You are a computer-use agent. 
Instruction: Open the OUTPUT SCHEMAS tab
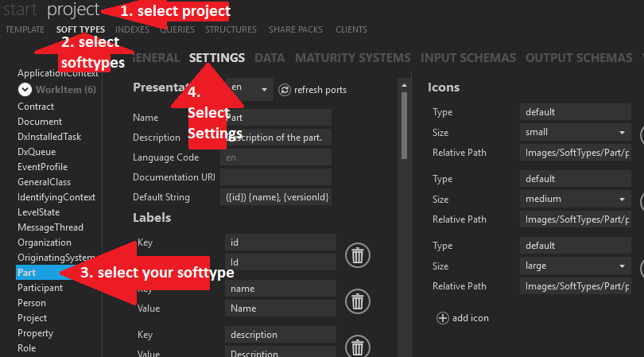tap(579, 58)
